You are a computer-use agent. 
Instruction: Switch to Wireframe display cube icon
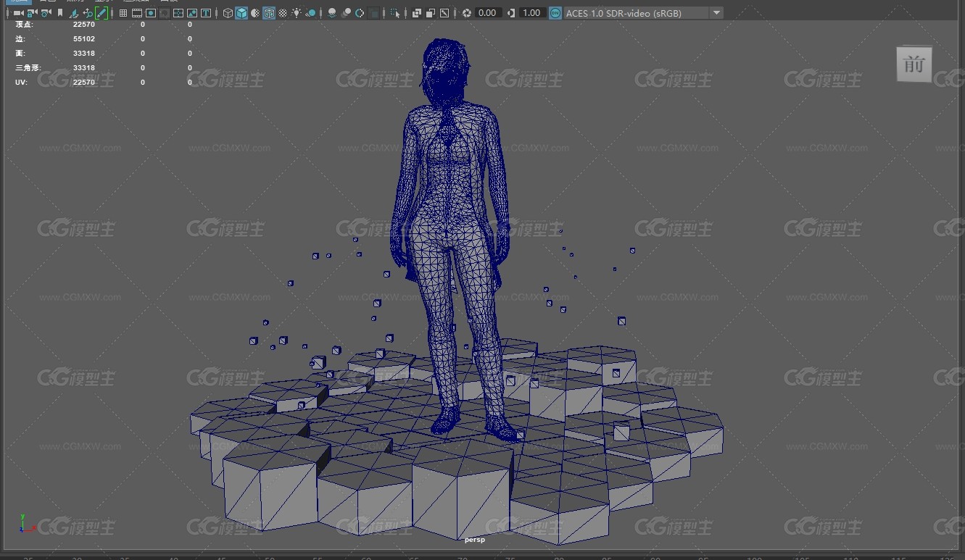click(228, 13)
